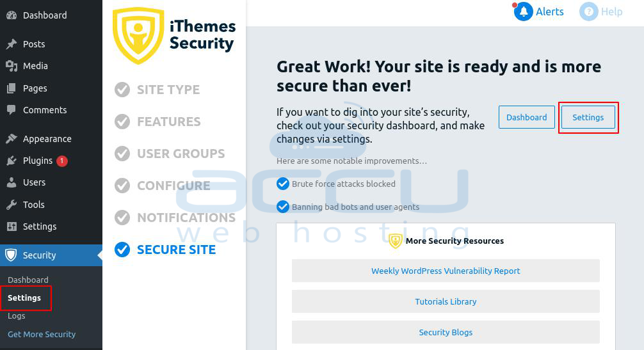Click the Alerts bell icon

click(x=523, y=12)
